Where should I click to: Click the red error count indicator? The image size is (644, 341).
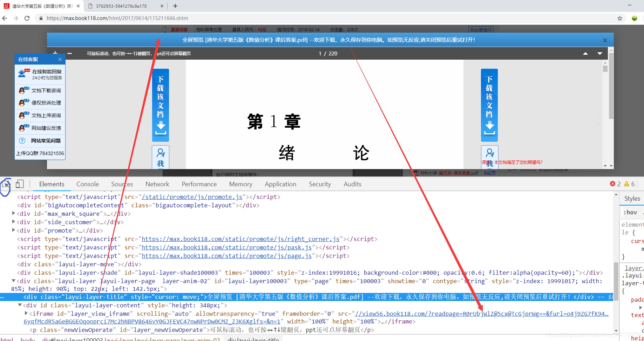pos(615,184)
